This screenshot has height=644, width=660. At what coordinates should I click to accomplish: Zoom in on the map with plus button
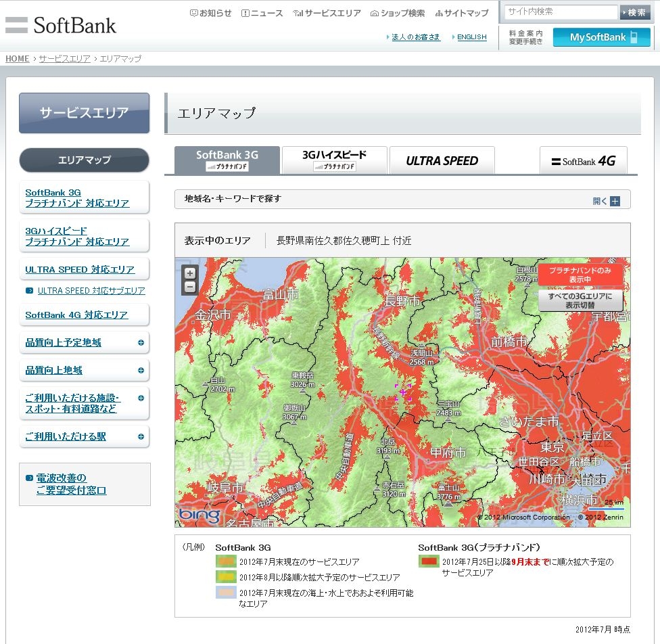tap(190, 273)
